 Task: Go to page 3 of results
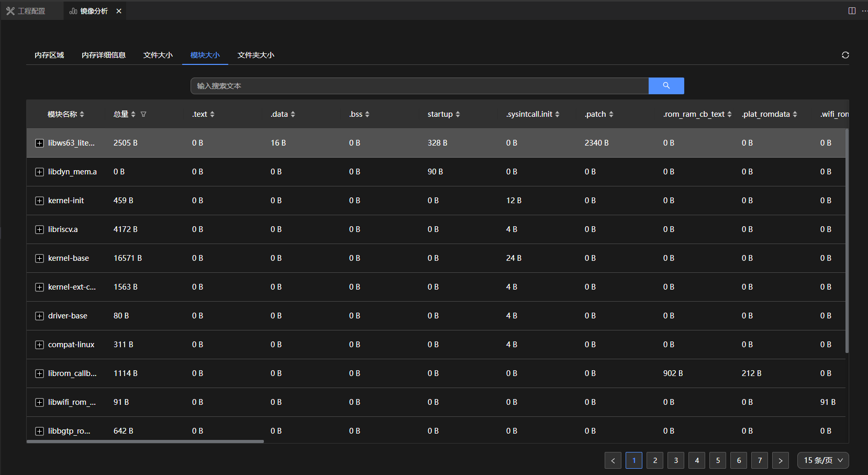tap(676, 460)
